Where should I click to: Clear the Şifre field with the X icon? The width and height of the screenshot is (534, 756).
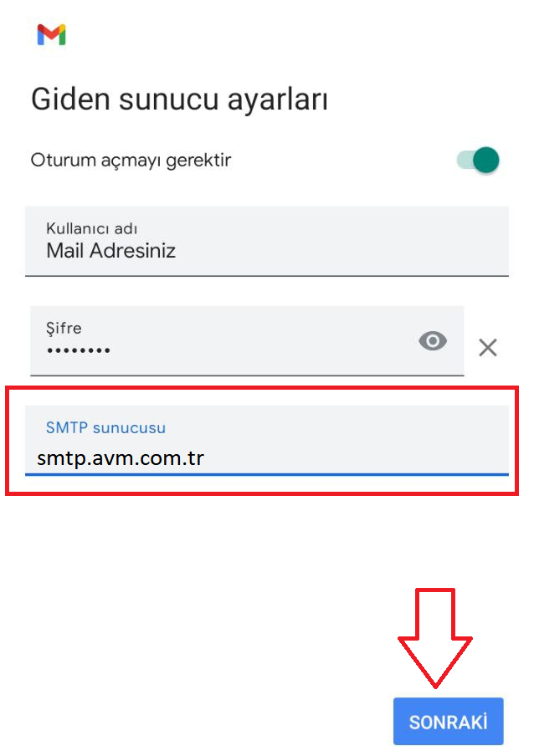click(487, 347)
